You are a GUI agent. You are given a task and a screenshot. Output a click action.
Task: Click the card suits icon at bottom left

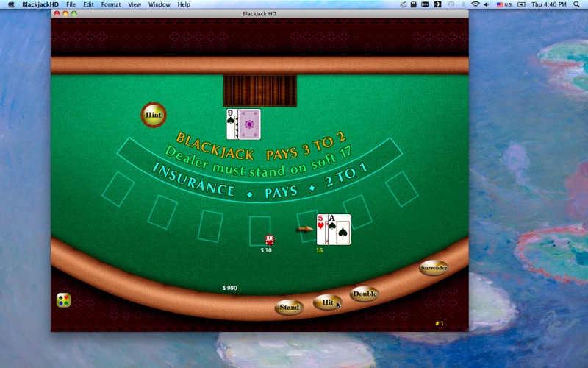[x=64, y=300]
